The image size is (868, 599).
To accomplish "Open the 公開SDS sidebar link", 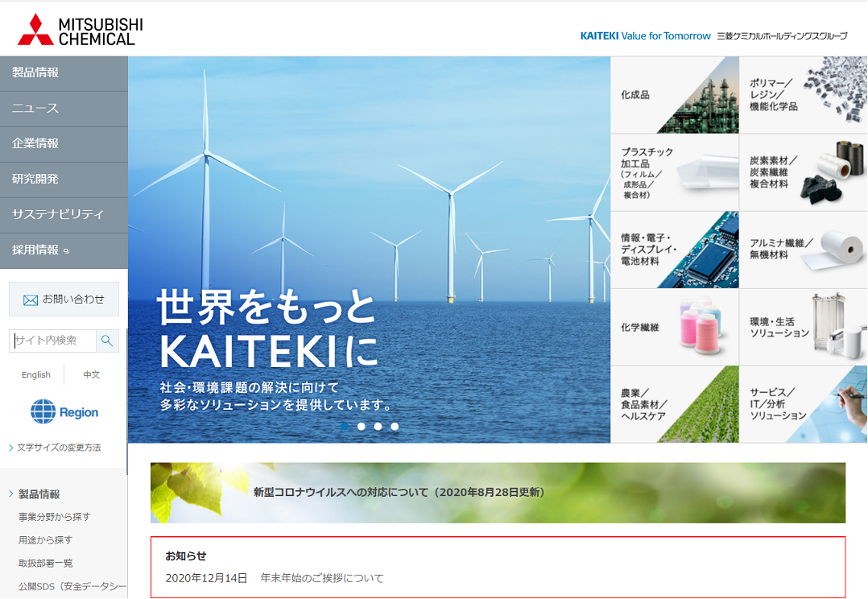I will (x=72, y=586).
